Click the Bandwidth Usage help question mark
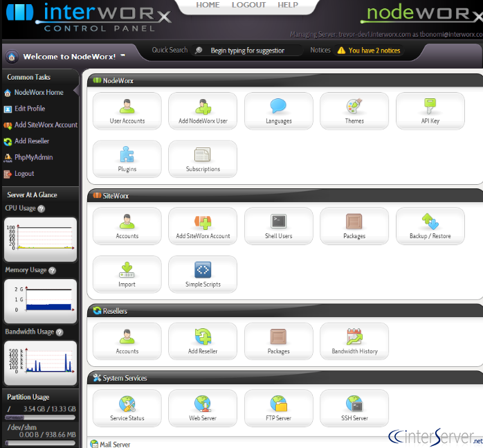The height and width of the screenshot is (448, 483). [60, 332]
